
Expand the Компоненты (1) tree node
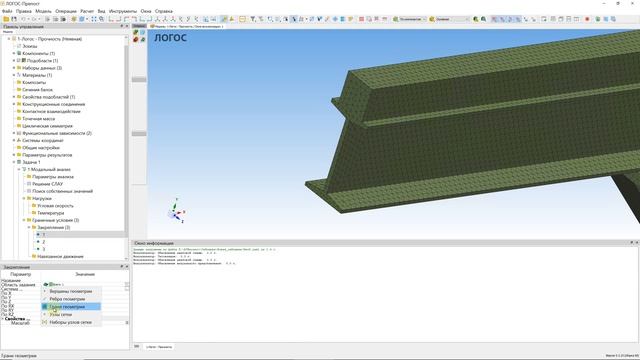click(14, 53)
